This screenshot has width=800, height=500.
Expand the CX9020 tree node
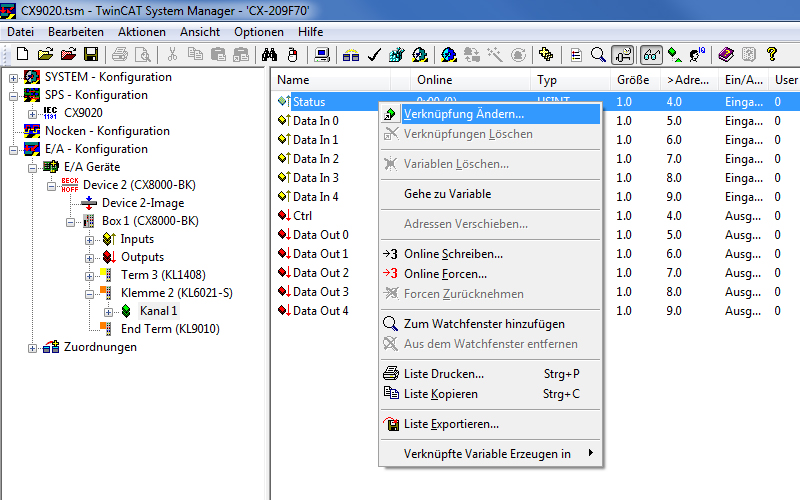32,114
